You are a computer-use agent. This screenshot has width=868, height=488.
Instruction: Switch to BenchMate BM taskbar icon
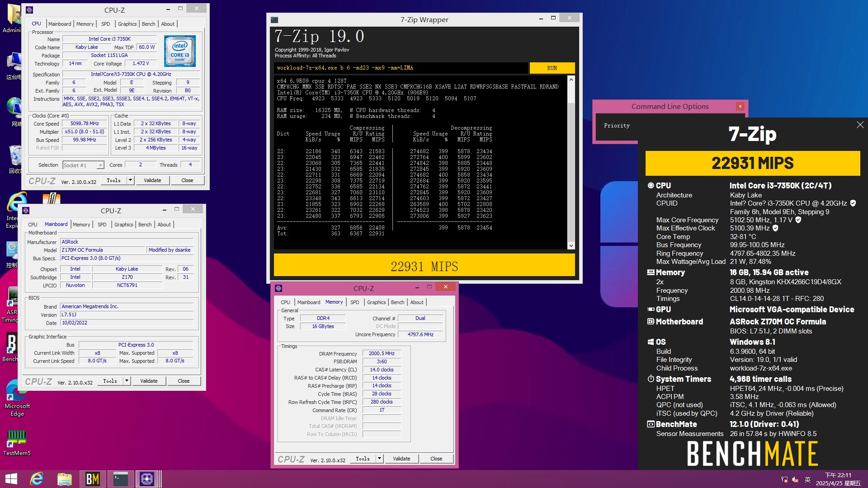pos(93,479)
